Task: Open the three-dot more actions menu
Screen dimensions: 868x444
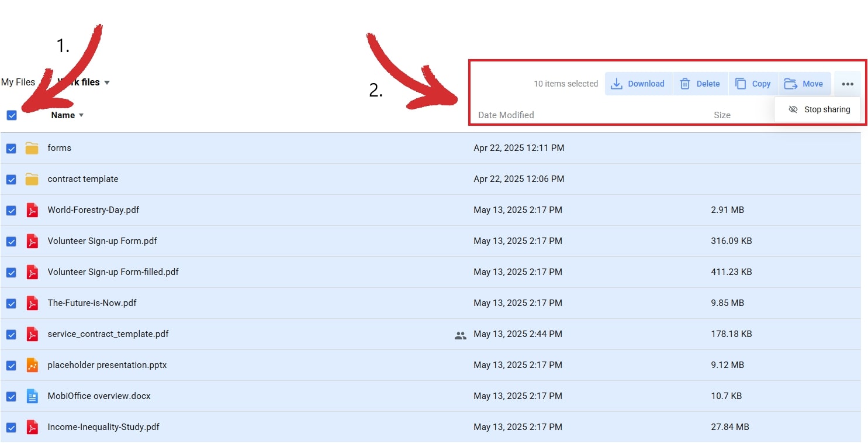Action: (848, 84)
